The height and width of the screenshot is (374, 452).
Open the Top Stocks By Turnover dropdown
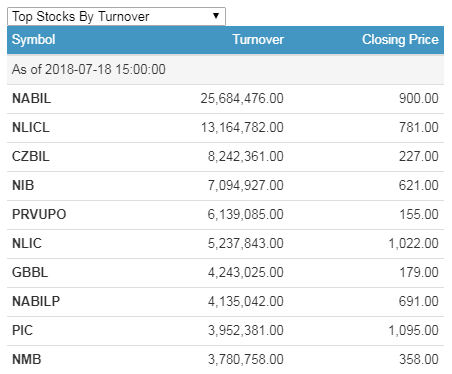[x=116, y=16]
